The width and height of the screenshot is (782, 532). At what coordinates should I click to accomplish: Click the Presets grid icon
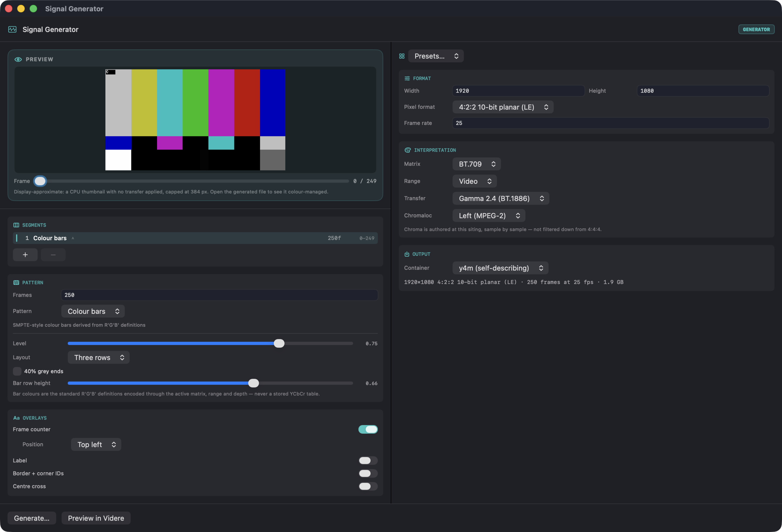402,56
